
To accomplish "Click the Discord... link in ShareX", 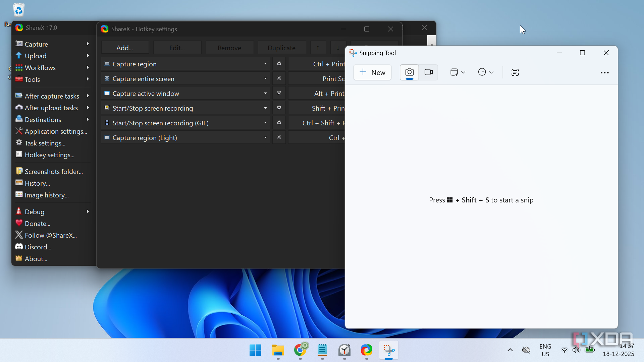I will pyautogui.click(x=53, y=247).
